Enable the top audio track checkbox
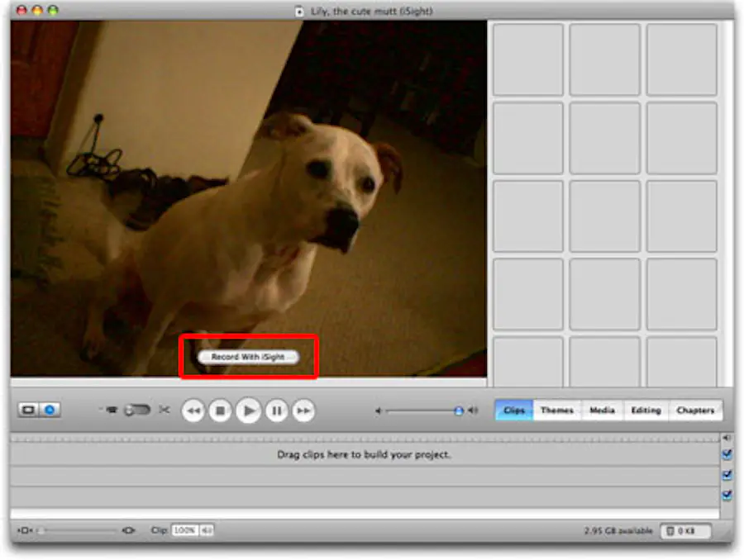This screenshot has height=560, width=744. click(727, 454)
